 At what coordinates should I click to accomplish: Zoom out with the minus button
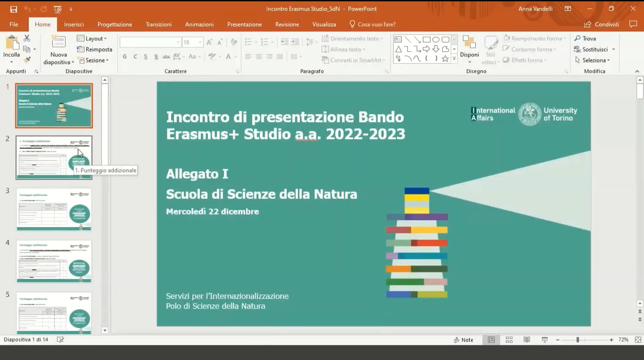[557, 340]
